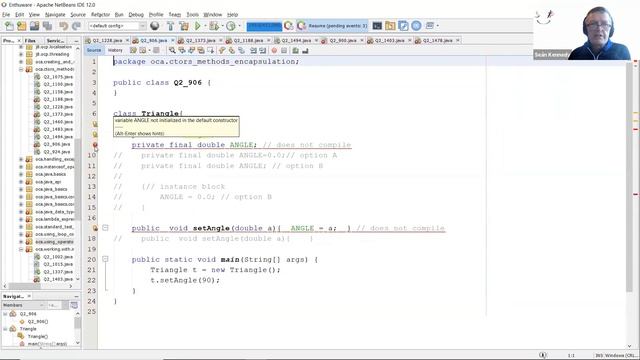
Task: Open the dropdown arrow beside Profile Project
Action: (x=239, y=26)
